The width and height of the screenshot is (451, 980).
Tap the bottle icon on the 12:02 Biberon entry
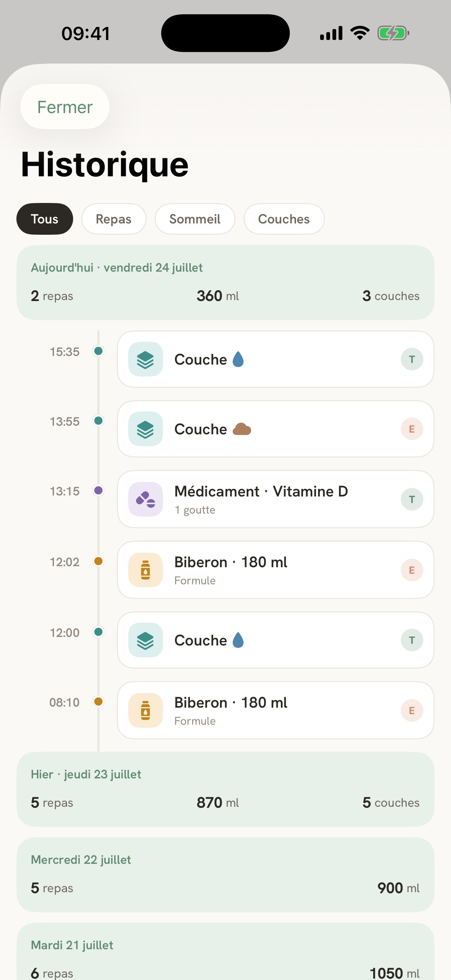(x=145, y=570)
